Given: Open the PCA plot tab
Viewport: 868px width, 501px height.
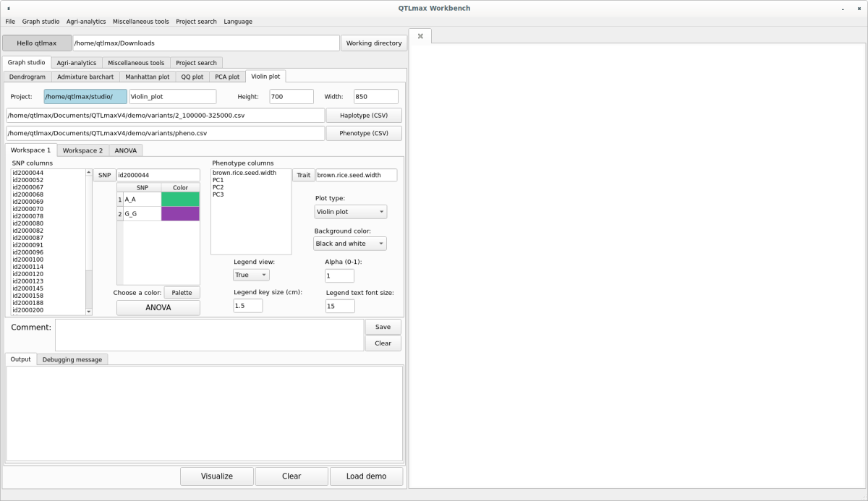Looking at the screenshot, I should 227,77.
